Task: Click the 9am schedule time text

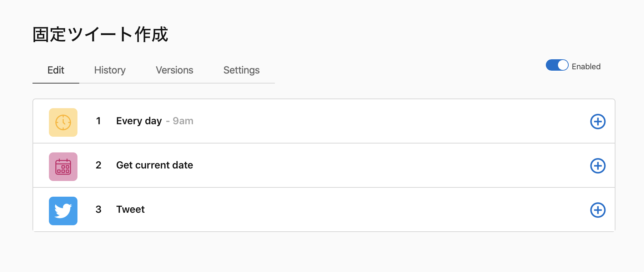Action: point(183,121)
